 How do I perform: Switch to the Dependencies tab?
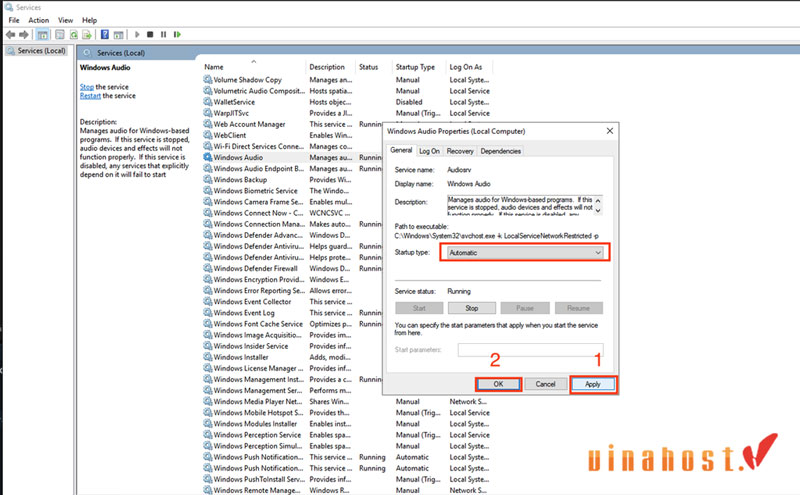(501, 151)
